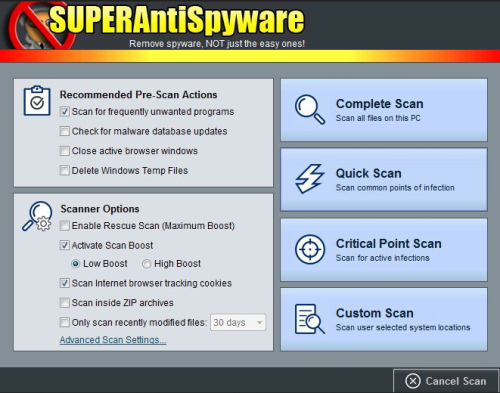Choose the High Boost radio option
The height and width of the screenshot is (393, 500).
click(146, 264)
